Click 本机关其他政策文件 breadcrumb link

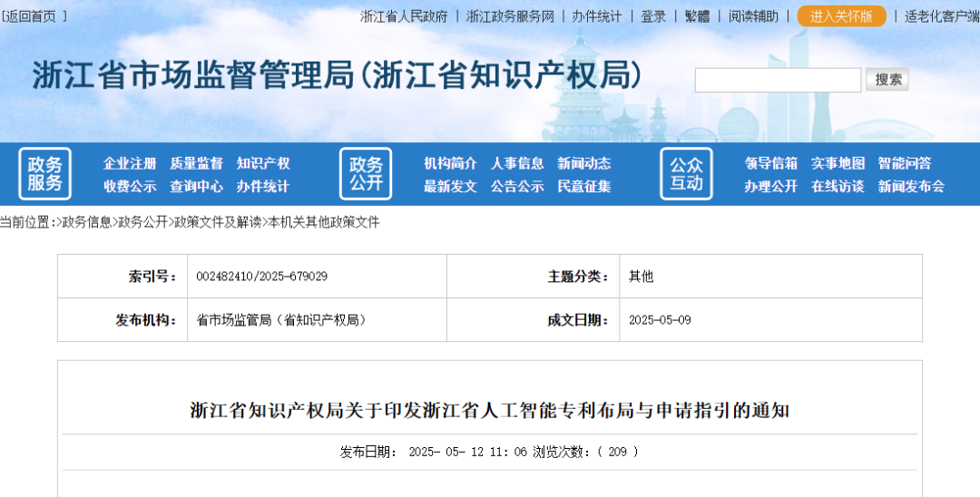click(x=324, y=222)
